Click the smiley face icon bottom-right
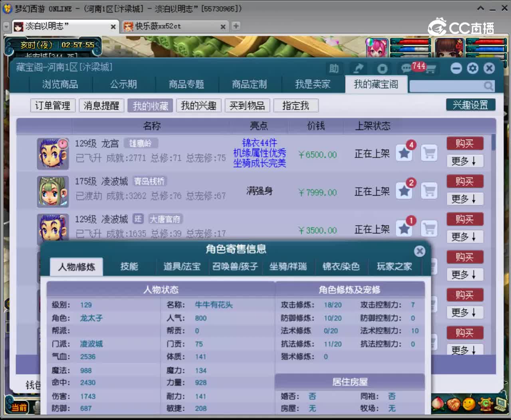The height and width of the screenshot is (420, 511). (469, 404)
